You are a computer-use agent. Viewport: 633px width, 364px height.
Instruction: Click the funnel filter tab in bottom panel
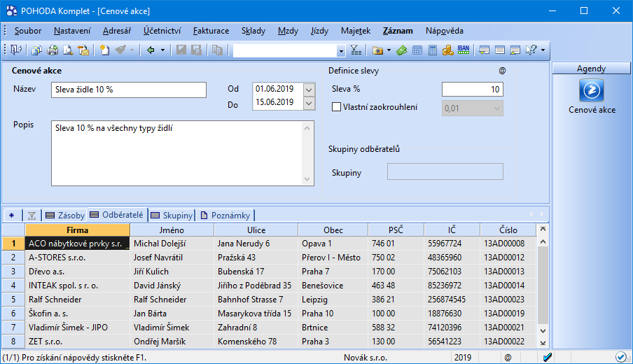tap(32, 216)
